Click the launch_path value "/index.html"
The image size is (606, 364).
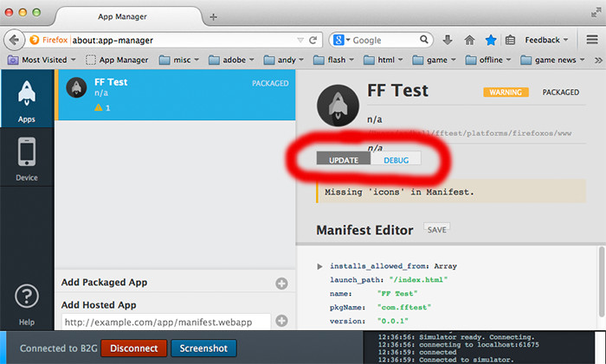(x=418, y=280)
